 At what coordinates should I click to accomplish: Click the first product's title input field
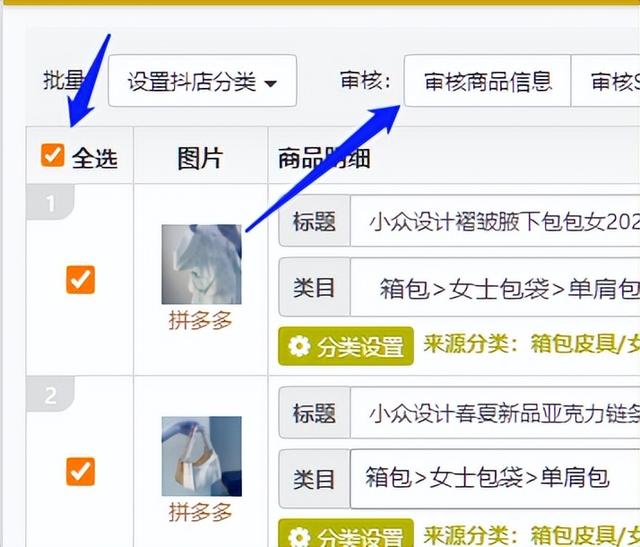tap(495, 221)
